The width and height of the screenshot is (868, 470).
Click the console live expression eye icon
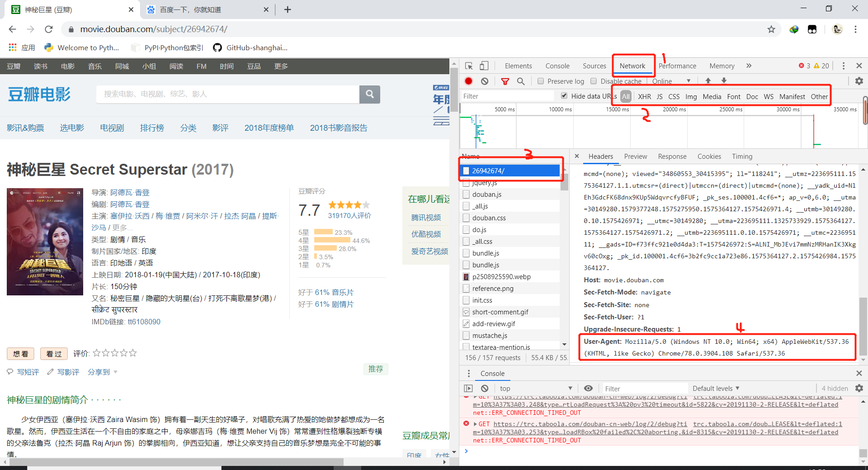point(588,388)
